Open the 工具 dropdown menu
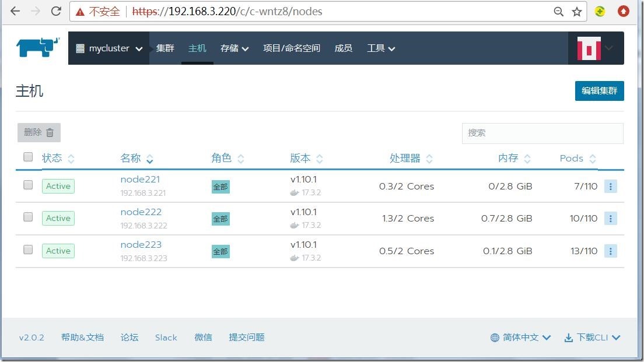 (381, 48)
